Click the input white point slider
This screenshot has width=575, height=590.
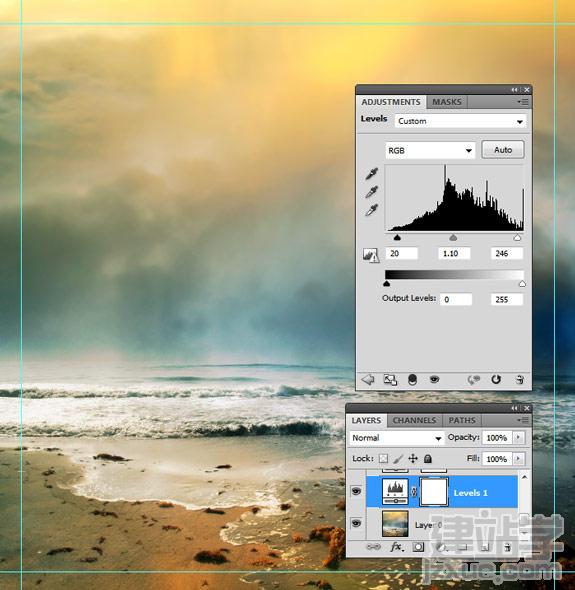point(517,237)
